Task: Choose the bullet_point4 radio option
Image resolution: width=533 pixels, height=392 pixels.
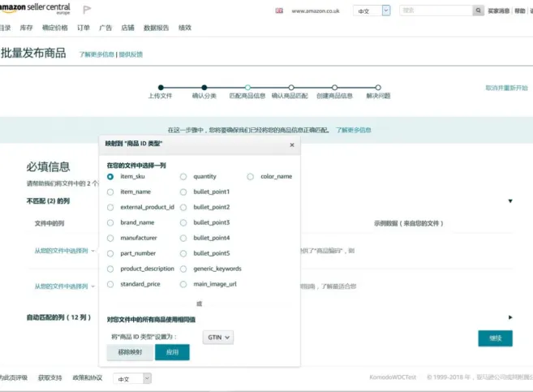Action: tap(183, 239)
